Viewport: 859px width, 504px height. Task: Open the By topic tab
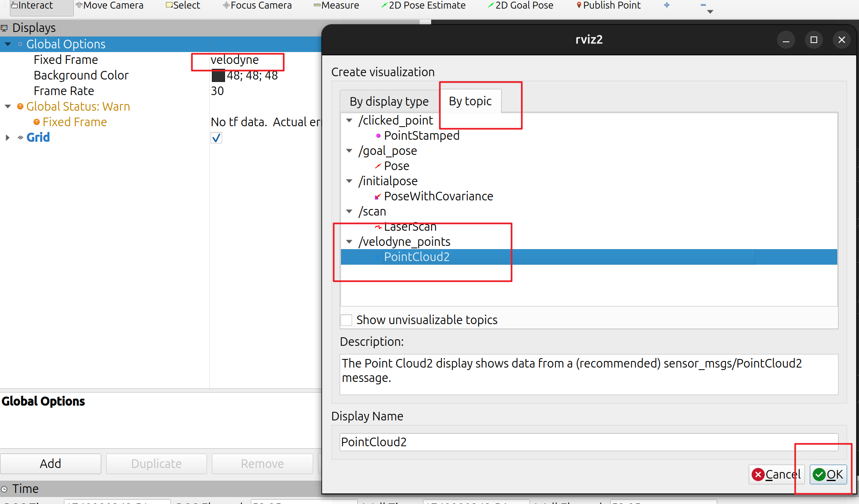470,101
